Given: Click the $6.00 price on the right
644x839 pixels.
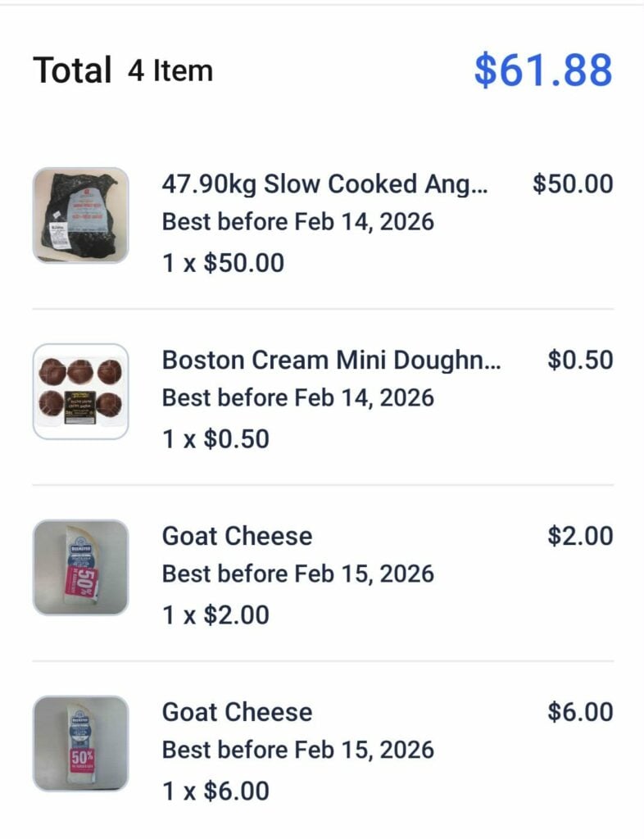Looking at the screenshot, I should [x=579, y=712].
